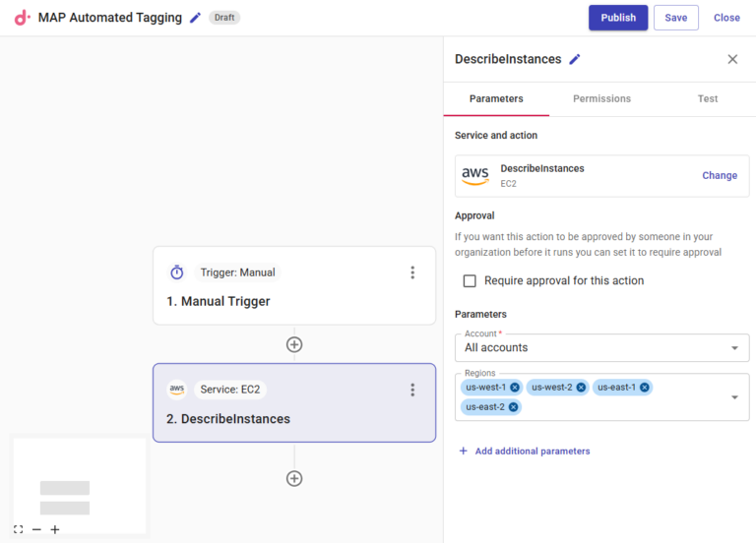
Task: Expand the Account dropdown
Action: [734, 348]
